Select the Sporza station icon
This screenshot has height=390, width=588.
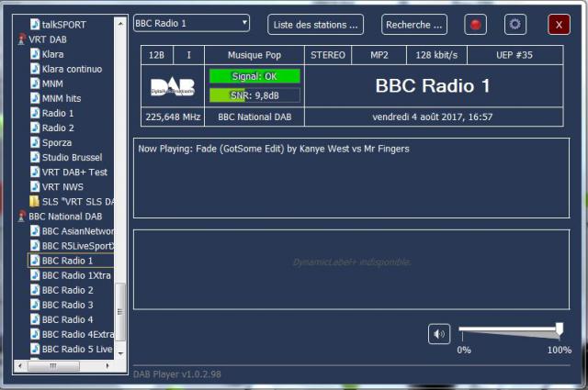pos(35,142)
